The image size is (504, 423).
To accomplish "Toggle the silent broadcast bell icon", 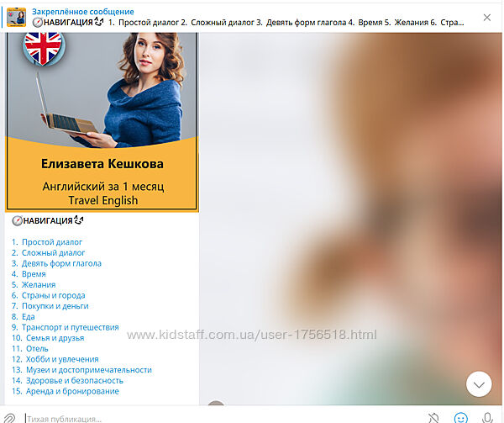I will click(433, 418).
